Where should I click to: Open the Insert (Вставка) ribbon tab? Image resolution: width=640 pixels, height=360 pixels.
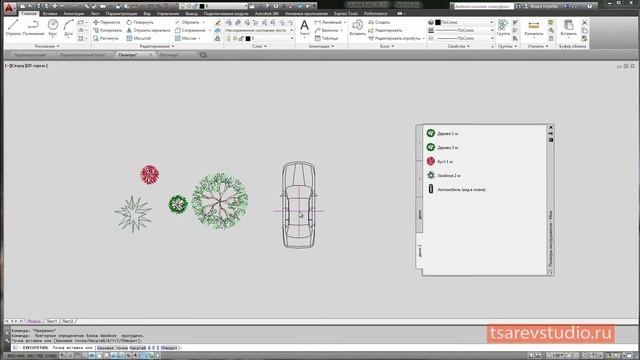tap(50, 13)
